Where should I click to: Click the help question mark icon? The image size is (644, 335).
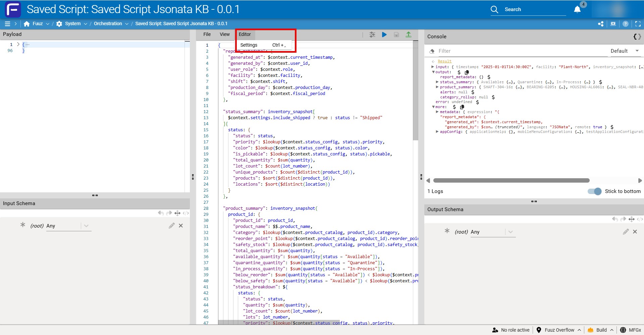[x=626, y=24]
